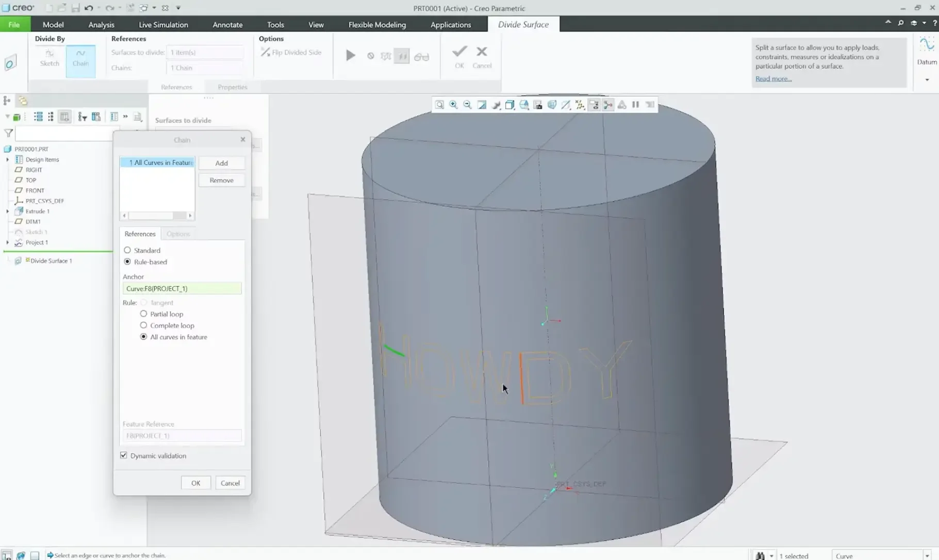Expand the Design Items tree node
939x560 pixels.
[x=8, y=159]
